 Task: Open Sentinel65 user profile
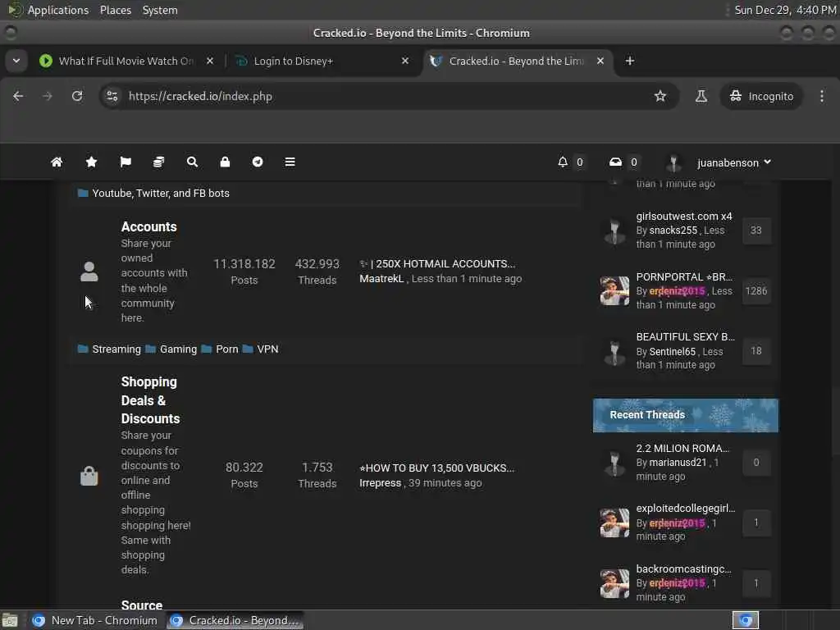(x=673, y=351)
